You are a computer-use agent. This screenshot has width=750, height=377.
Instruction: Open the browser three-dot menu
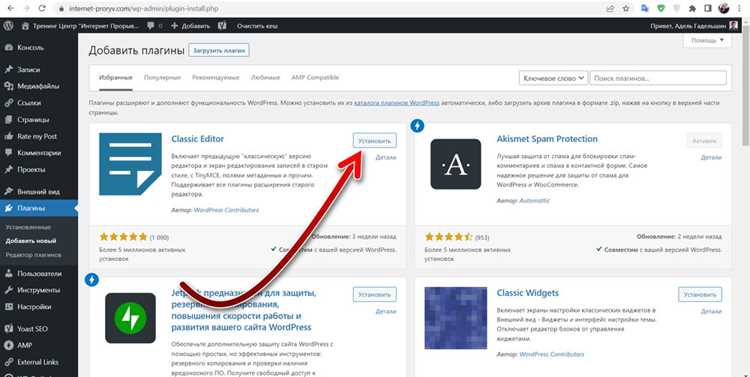739,8
